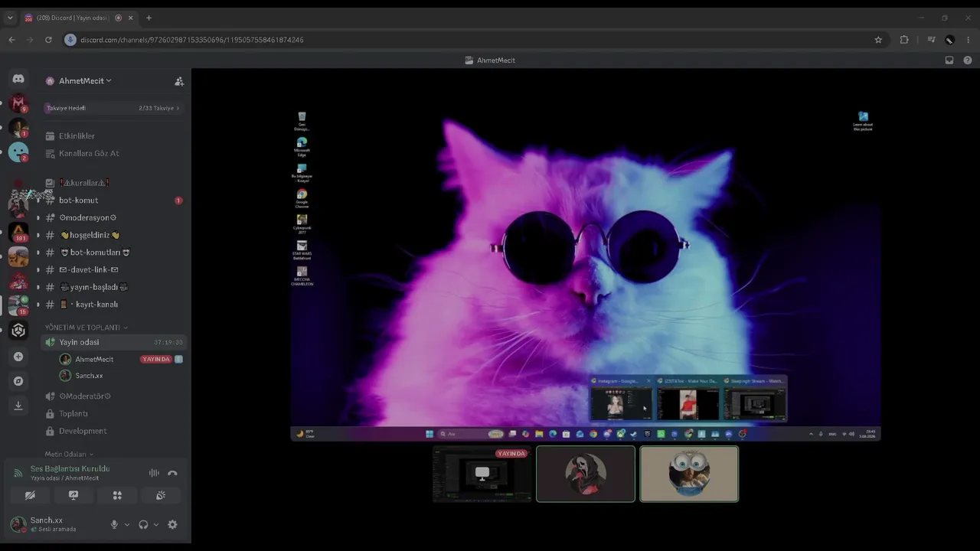The height and width of the screenshot is (551, 980).
Task: Select the ghost mask avatar participant tile
Action: pyautogui.click(x=586, y=474)
